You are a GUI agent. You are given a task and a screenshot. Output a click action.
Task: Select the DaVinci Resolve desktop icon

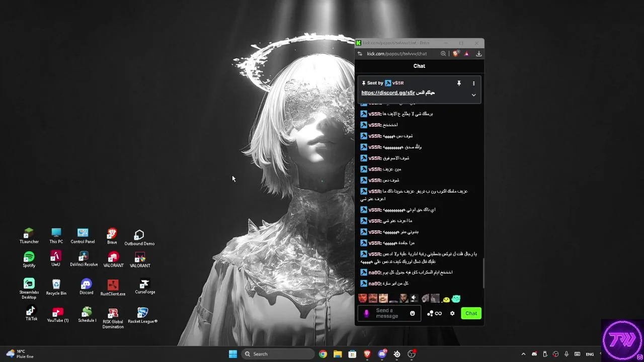coord(84,258)
